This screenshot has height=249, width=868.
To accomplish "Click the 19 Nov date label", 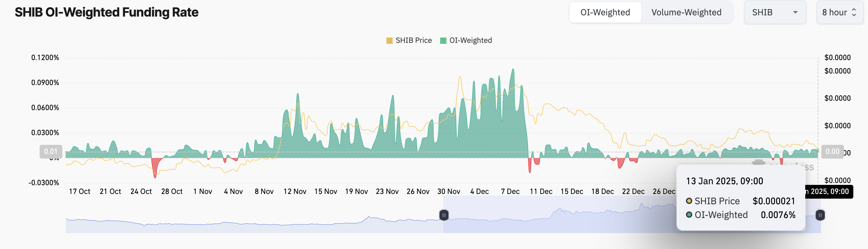I will pos(357,192).
